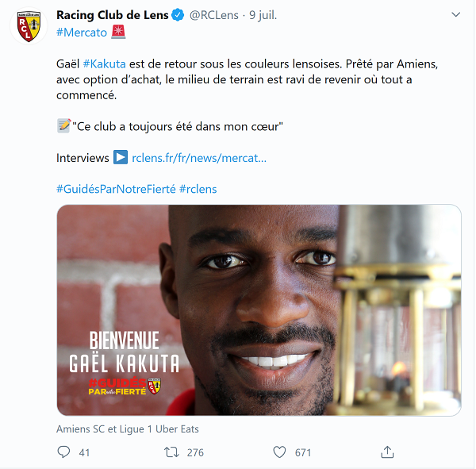Open the #rclens hashtag

[198, 189]
